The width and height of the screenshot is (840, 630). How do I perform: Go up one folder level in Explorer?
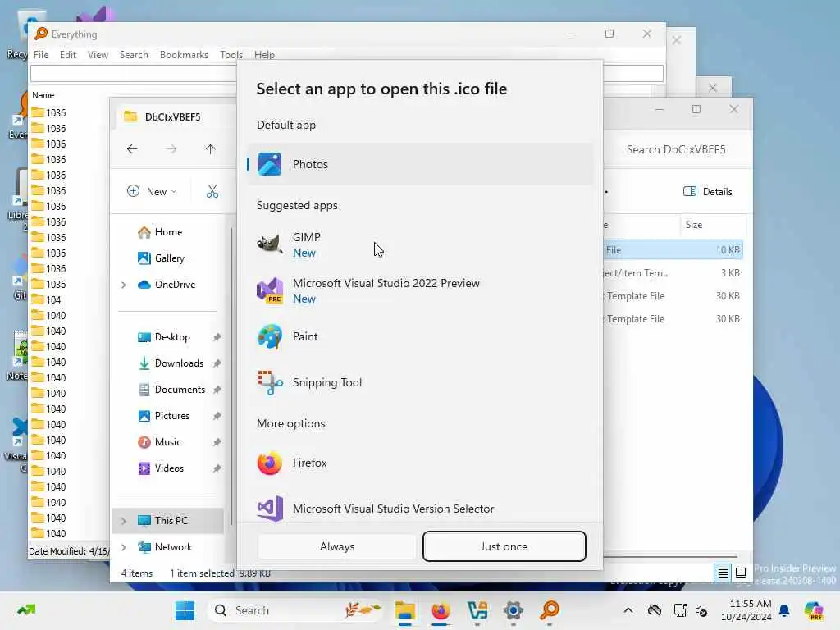point(210,149)
